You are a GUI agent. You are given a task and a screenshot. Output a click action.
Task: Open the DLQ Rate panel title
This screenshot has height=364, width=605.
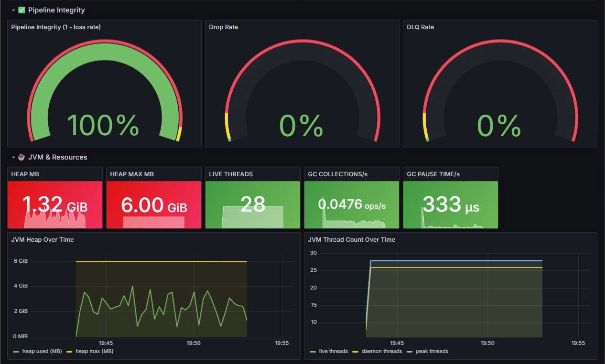pyautogui.click(x=421, y=27)
